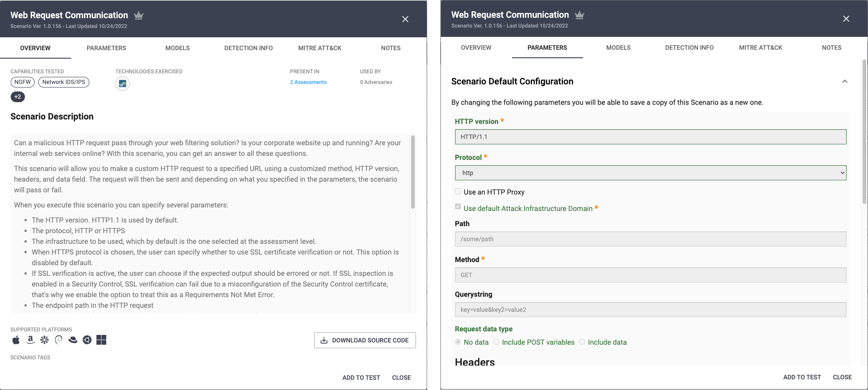Open Detection Info tab in right window
The image size is (868, 390).
[690, 48]
